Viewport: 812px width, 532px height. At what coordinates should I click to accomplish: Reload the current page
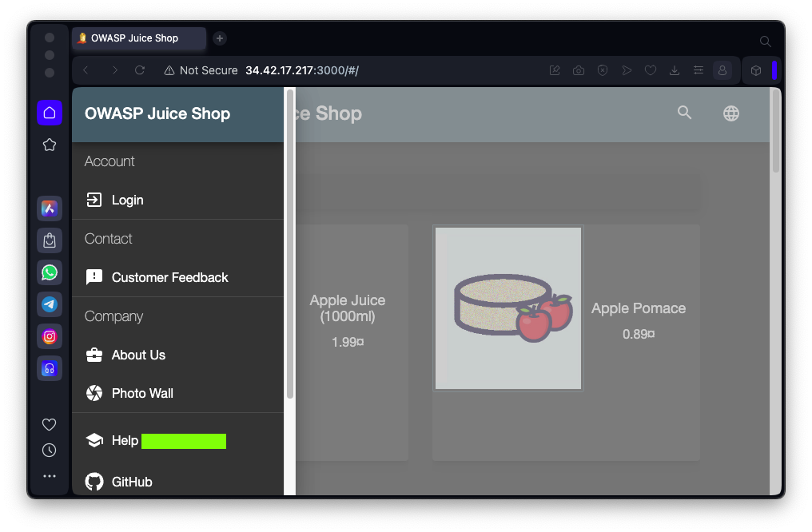(x=140, y=70)
